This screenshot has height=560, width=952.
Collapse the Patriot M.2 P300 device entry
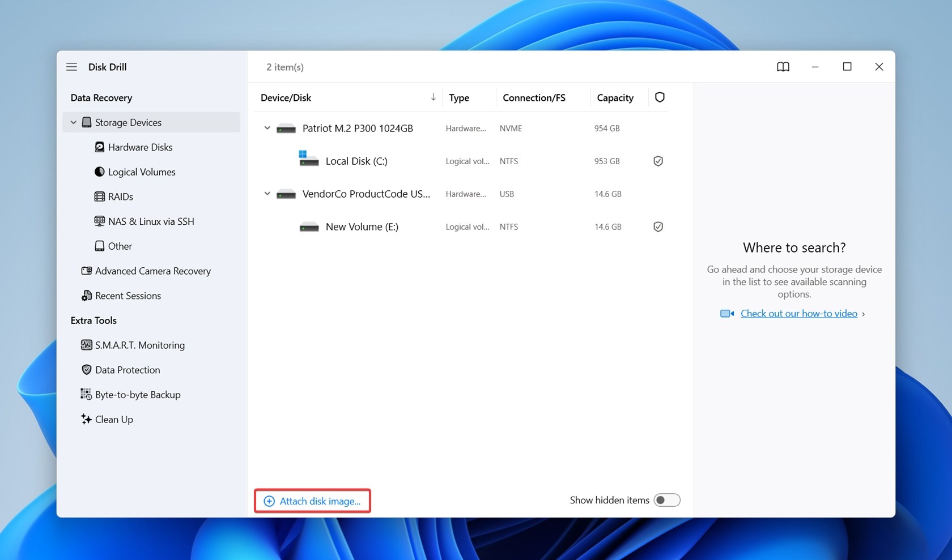(267, 128)
